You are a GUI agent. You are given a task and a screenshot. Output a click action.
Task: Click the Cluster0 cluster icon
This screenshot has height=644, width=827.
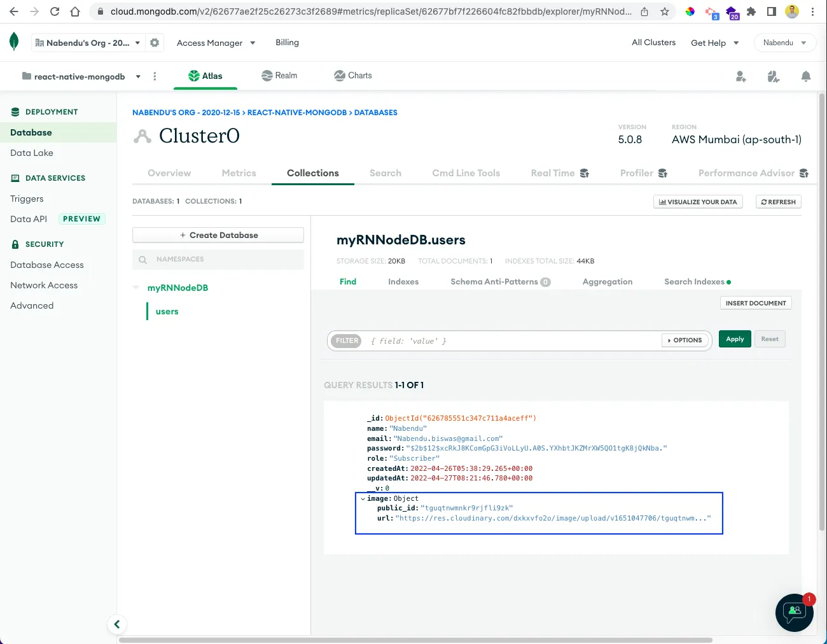coord(142,136)
